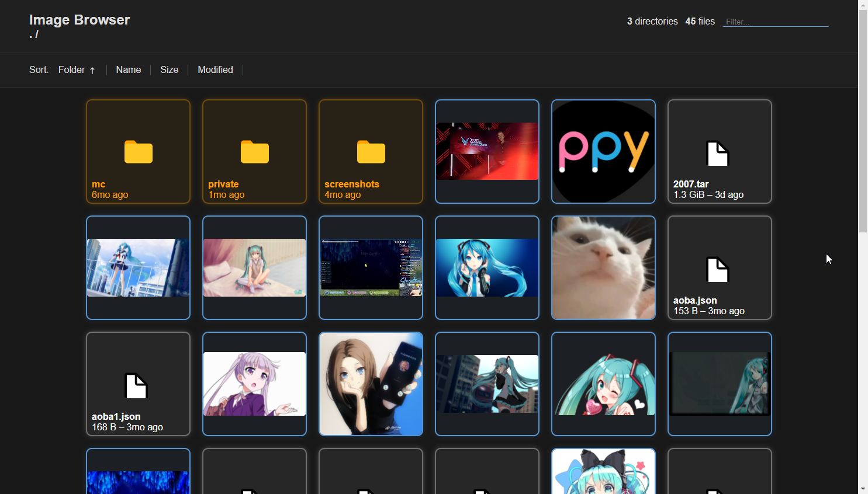
Task: Sort files by Modified date
Action: coord(215,70)
